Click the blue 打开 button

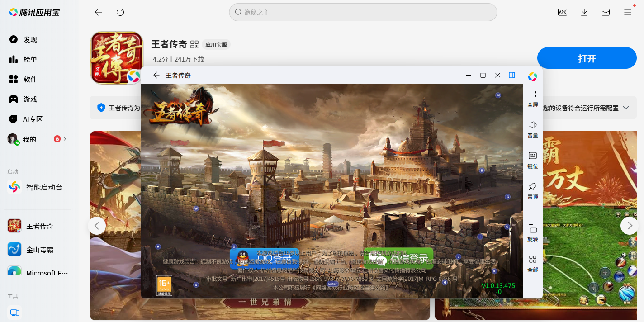click(587, 58)
